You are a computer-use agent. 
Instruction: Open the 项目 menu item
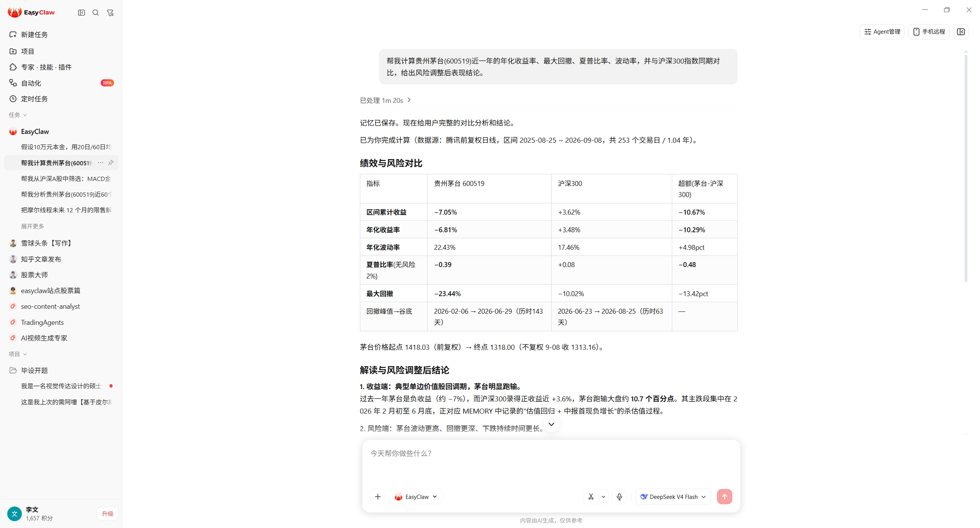click(61, 51)
